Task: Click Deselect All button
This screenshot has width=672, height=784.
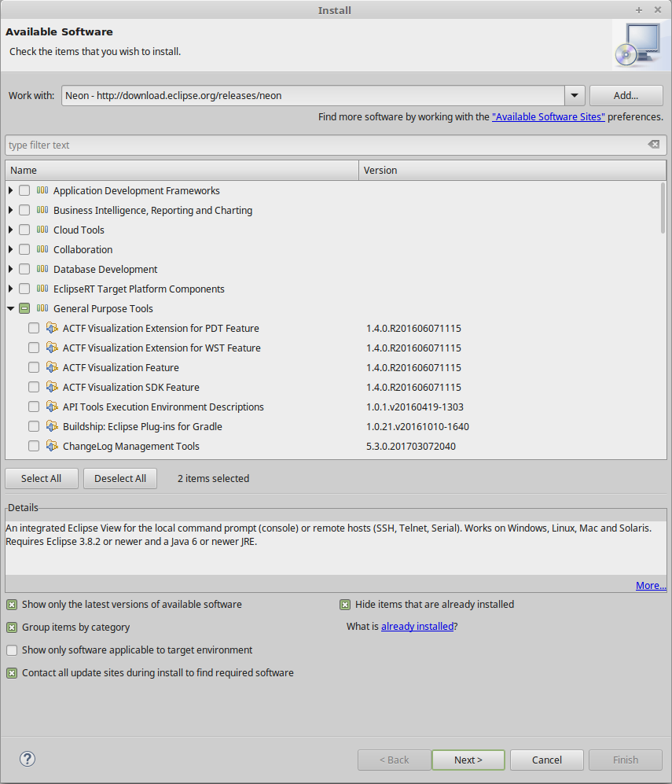Action: pos(120,479)
